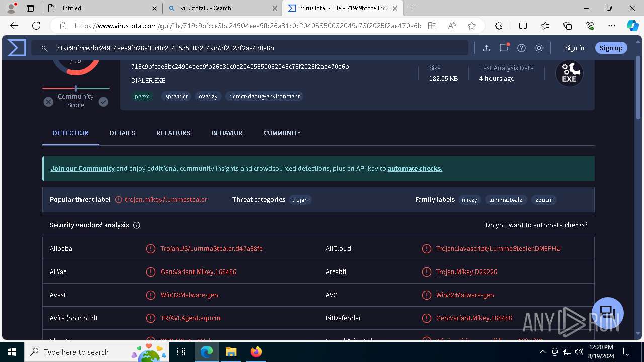Close the VirusTotal File browser tab
Viewport: 644px width, 362px height.
pos(395,8)
